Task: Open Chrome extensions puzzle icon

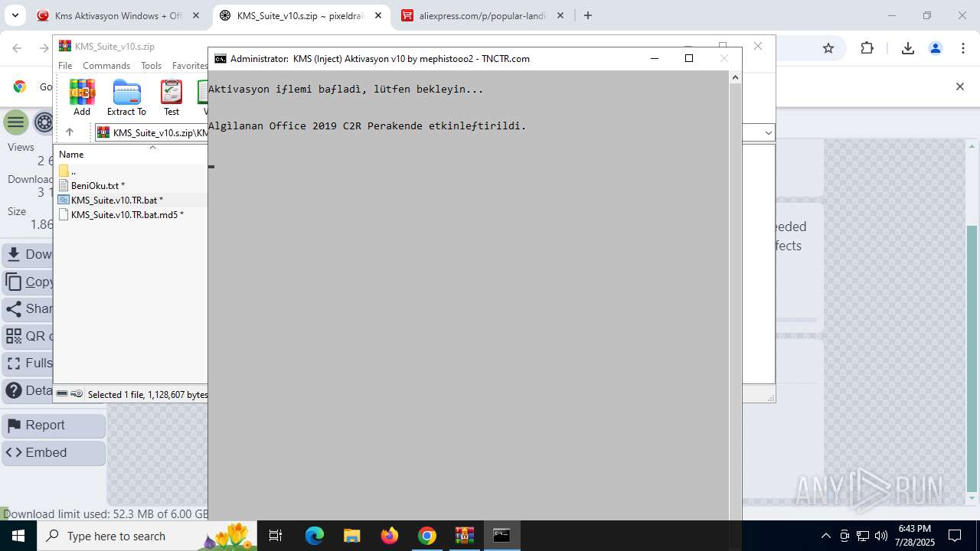Action: coord(867,48)
